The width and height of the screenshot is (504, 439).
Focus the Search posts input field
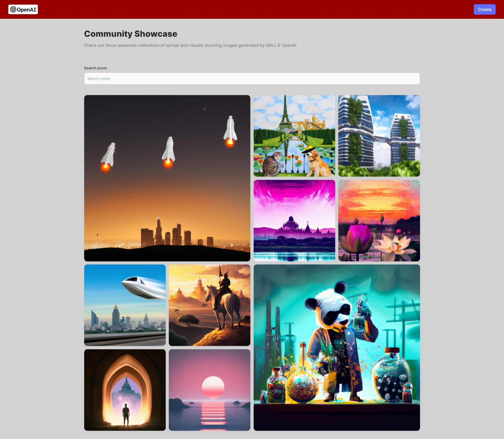[252, 79]
